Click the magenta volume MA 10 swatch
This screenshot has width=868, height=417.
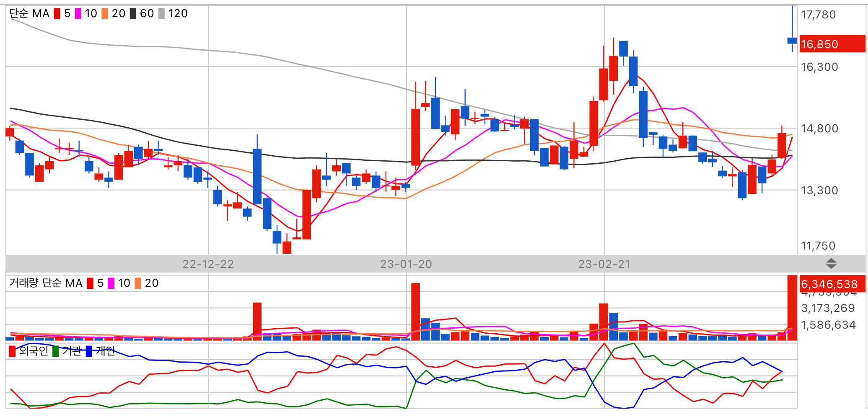(111, 283)
